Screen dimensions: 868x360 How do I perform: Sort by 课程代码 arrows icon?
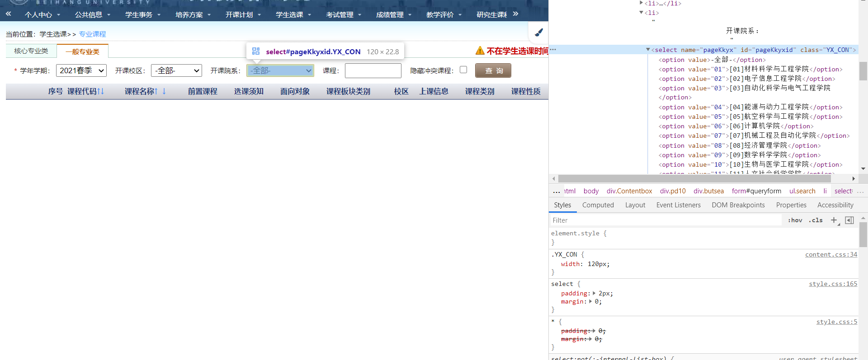[101, 91]
